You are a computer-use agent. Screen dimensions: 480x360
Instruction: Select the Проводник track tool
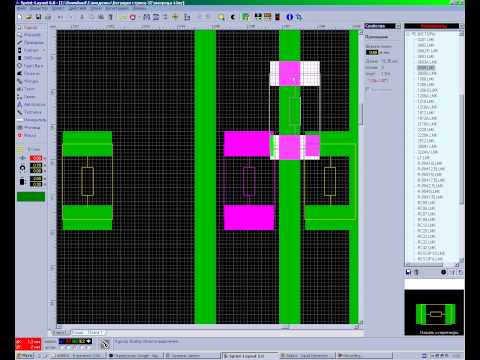[30, 43]
